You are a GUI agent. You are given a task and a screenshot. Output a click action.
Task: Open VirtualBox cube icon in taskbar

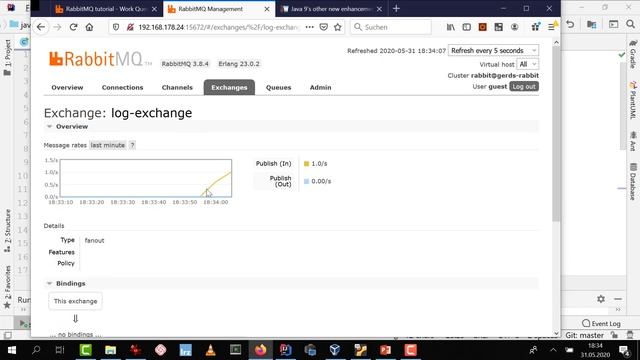335,350
